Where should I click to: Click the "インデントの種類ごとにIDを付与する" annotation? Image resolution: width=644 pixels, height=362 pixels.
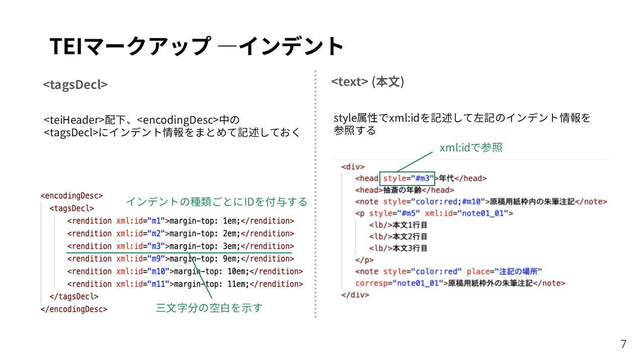[216, 202]
